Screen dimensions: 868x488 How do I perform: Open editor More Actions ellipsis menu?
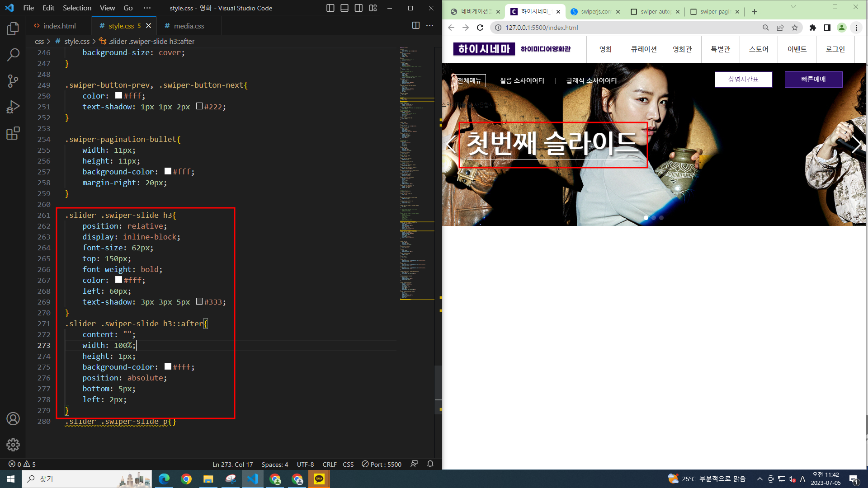click(x=429, y=26)
